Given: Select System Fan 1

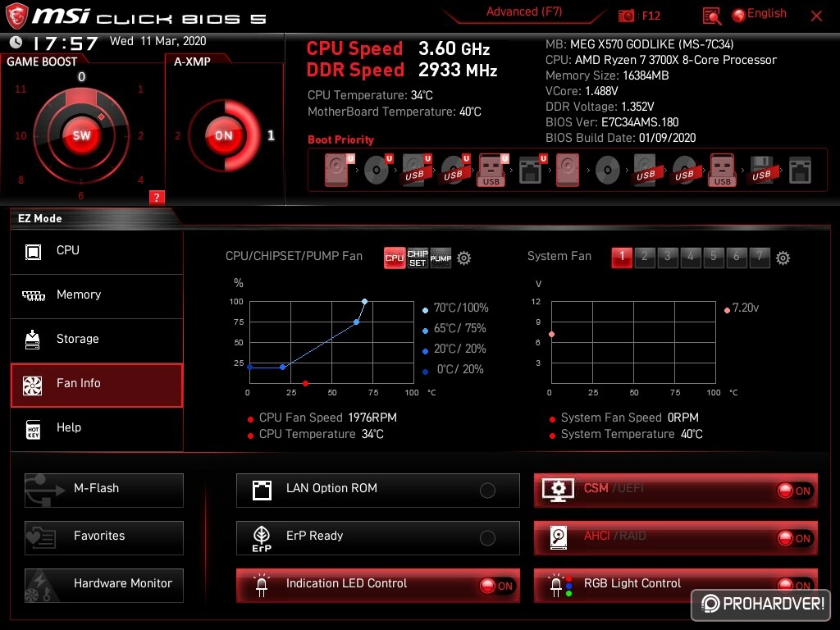Looking at the screenshot, I should pos(622,257).
